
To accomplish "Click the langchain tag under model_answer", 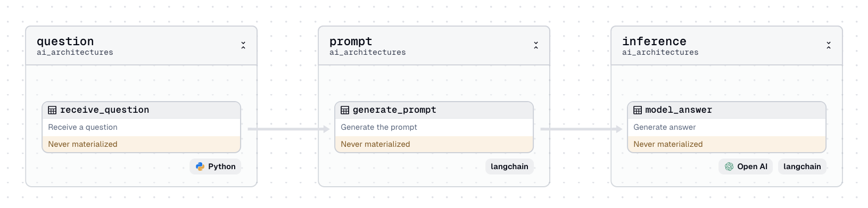I will (x=802, y=167).
